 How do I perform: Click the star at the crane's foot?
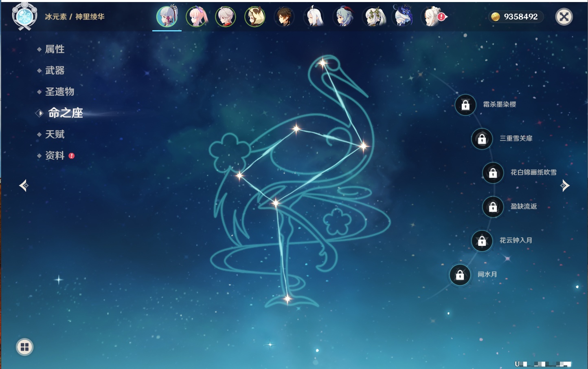click(287, 299)
